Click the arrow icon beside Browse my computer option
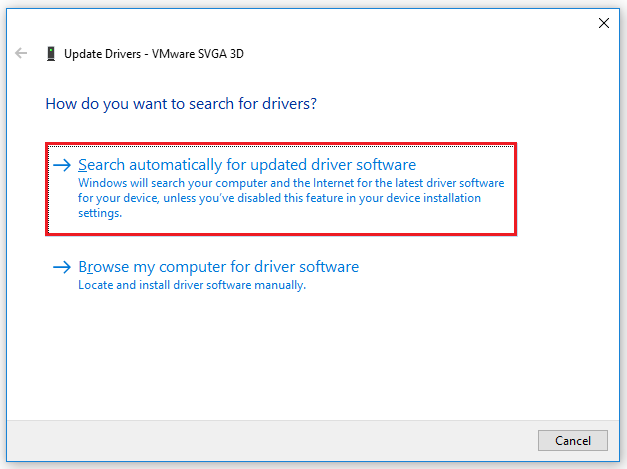 [62, 267]
